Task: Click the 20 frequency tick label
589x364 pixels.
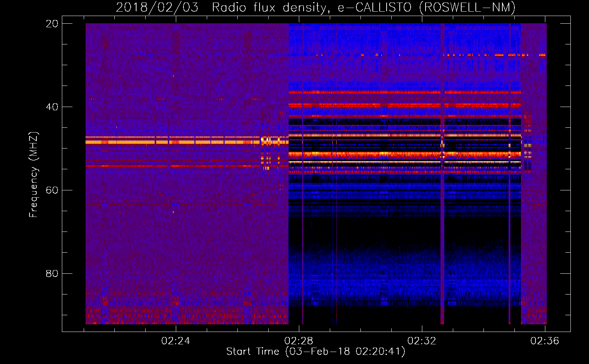Action: 52,24
